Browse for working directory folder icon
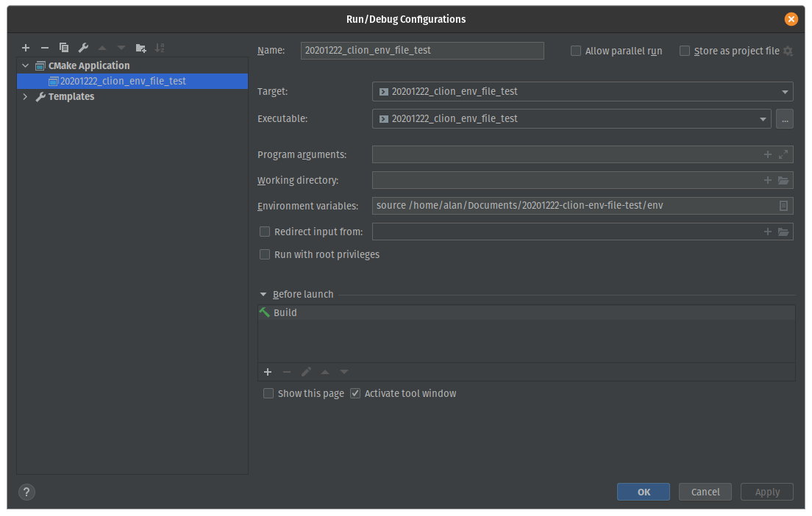This screenshot has height=516, width=812. [783, 180]
